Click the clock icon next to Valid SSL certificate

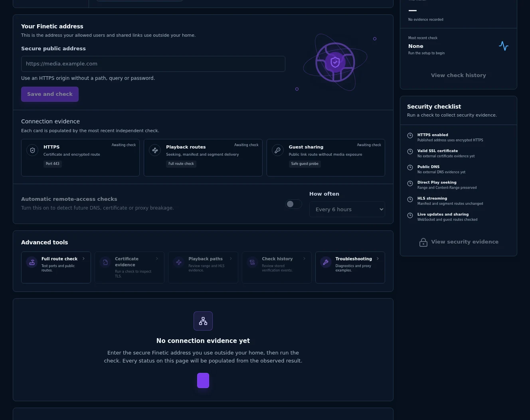(x=410, y=152)
